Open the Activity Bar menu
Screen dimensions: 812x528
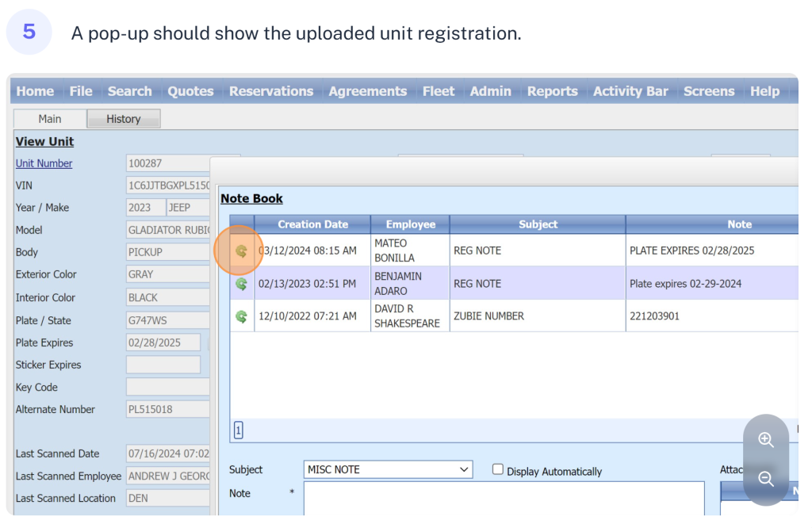pos(630,91)
